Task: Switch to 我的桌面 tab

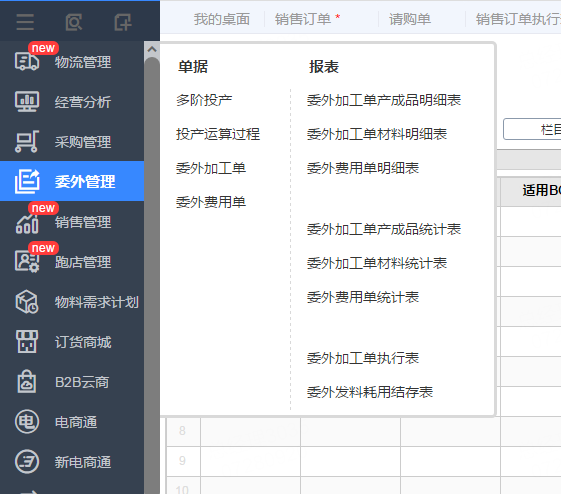Action: 222,19
